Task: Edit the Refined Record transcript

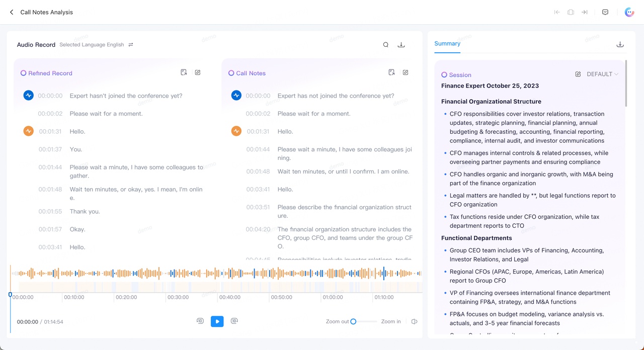Action: click(x=198, y=72)
